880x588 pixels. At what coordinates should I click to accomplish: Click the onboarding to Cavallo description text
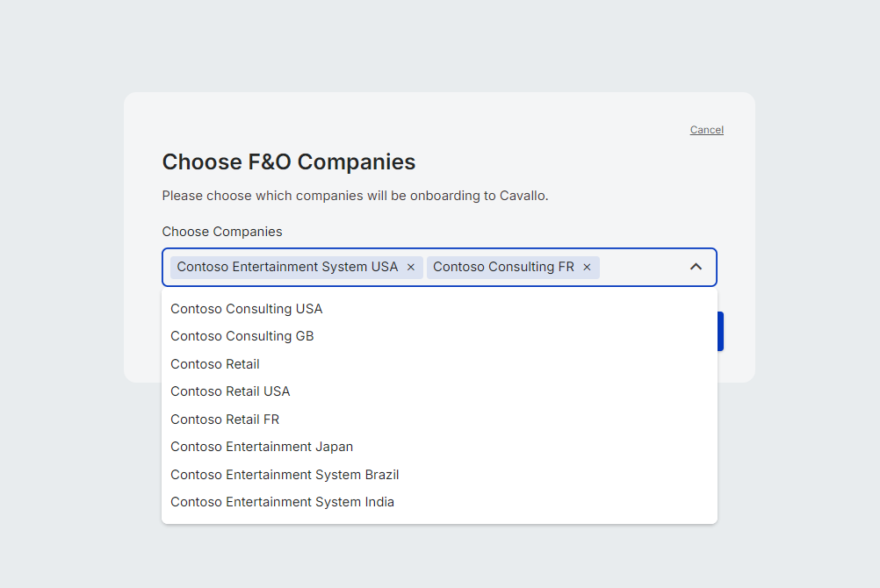tap(355, 196)
